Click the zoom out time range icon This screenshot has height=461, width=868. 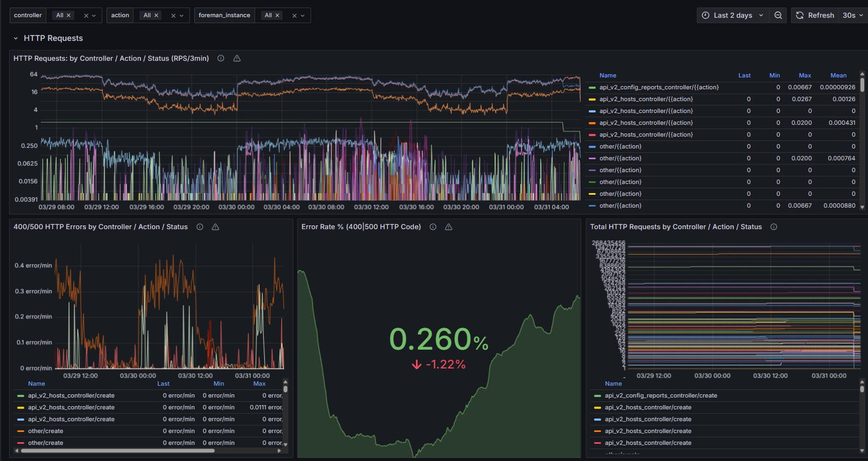coord(778,16)
